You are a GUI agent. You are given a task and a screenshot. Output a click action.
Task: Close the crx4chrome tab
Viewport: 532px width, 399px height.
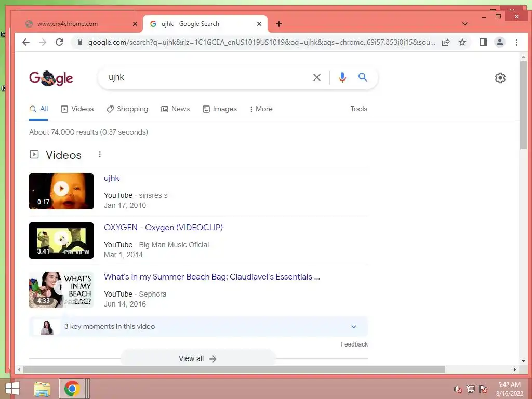[x=135, y=24]
